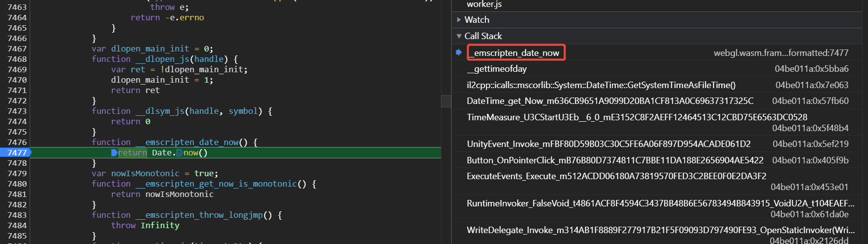Screen dimensions: 868x244
Task: Click the blue current-frame arrow icon
Action: (x=459, y=52)
